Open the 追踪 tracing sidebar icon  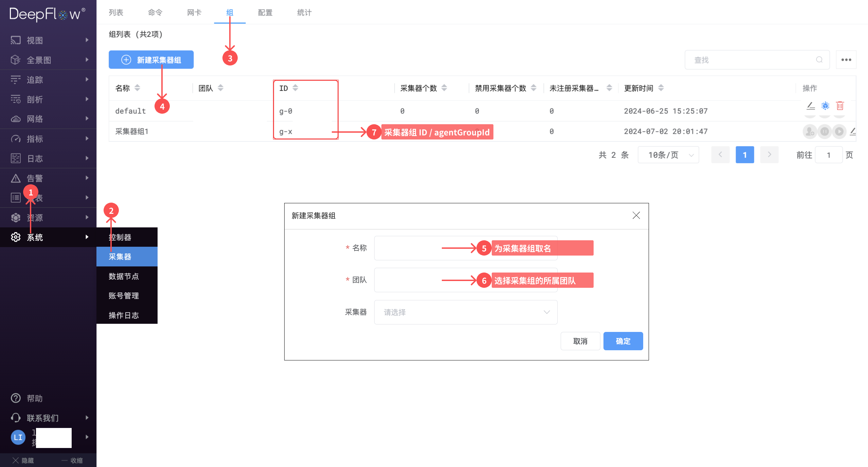(x=16, y=79)
